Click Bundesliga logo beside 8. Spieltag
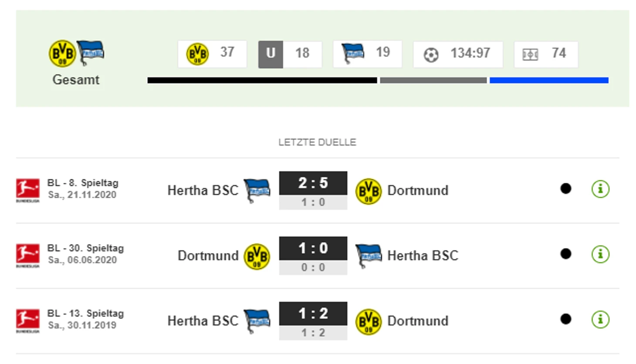 pos(28,190)
